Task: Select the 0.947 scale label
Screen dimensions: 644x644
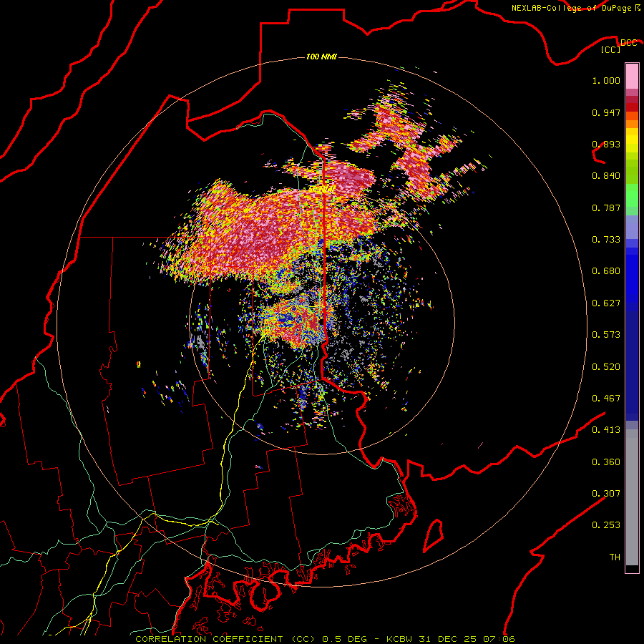Action: point(606,112)
